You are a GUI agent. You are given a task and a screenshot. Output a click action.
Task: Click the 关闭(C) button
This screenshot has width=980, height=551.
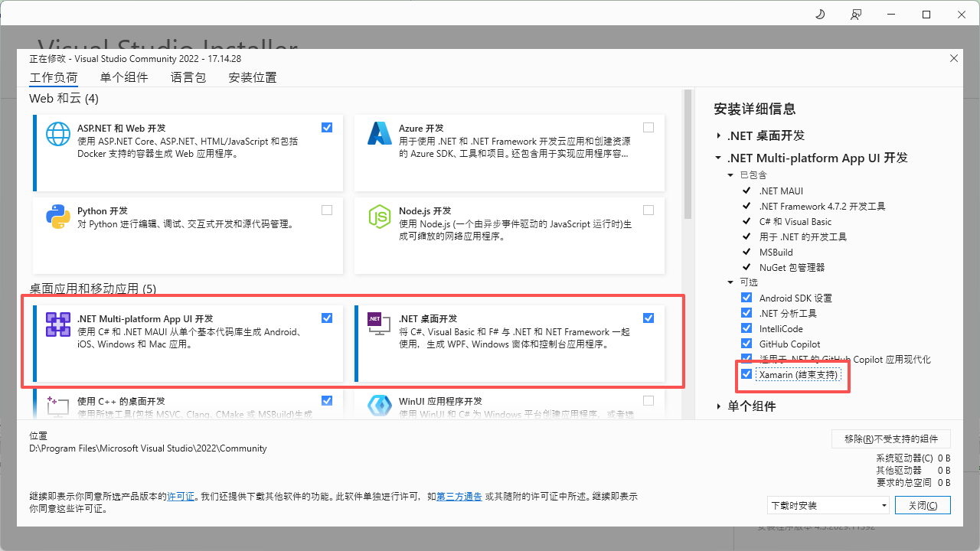(x=923, y=505)
